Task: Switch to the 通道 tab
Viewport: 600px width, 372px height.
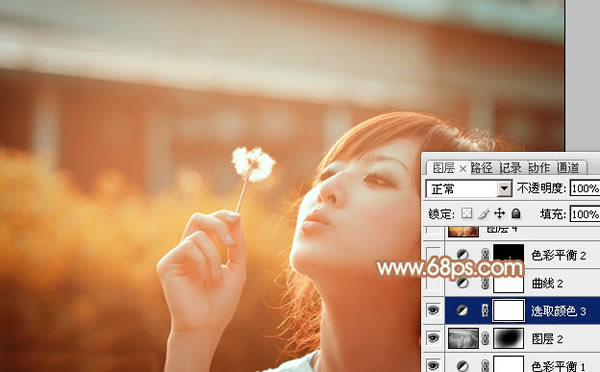Action: [568, 168]
